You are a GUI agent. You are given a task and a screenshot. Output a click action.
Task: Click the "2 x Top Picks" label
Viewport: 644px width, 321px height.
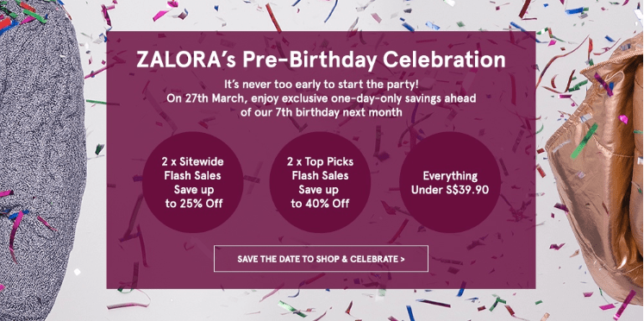[320, 161]
